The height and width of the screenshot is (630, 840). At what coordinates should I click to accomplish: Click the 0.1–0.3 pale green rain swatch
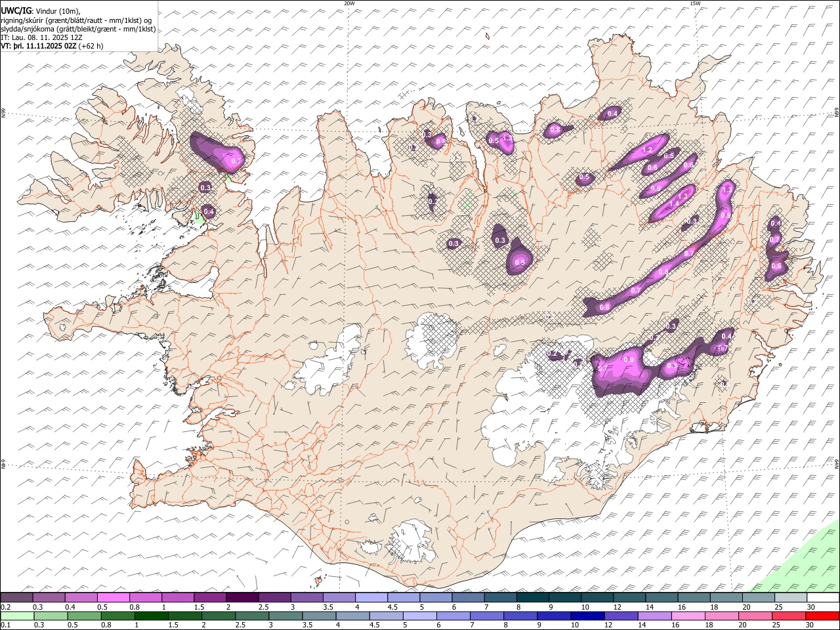click(x=18, y=616)
